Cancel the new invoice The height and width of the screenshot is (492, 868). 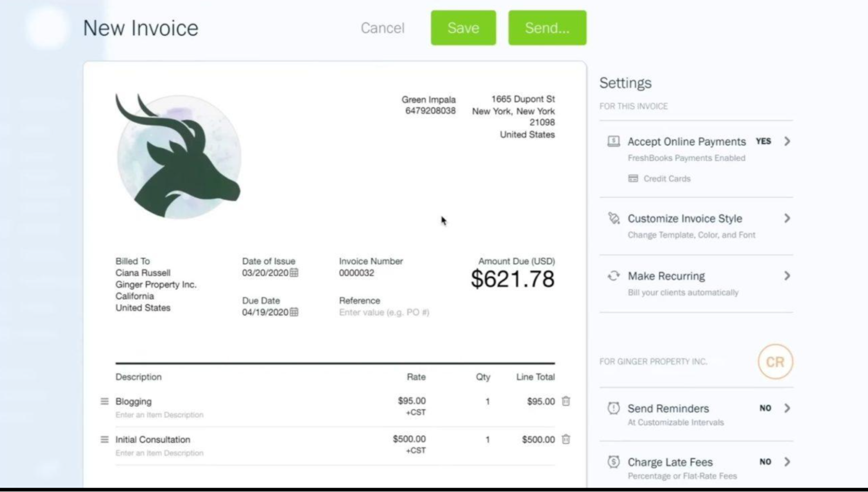tap(383, 28)
